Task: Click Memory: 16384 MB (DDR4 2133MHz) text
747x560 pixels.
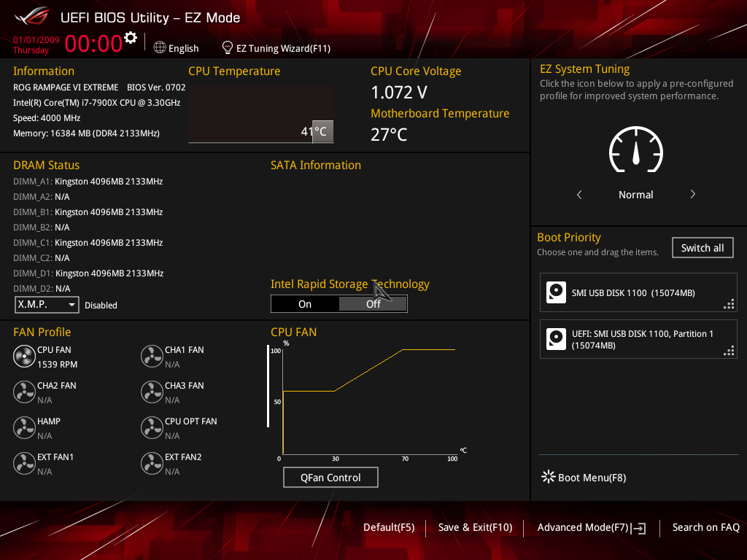Action: pyautogui.click(x=86, y=133)
